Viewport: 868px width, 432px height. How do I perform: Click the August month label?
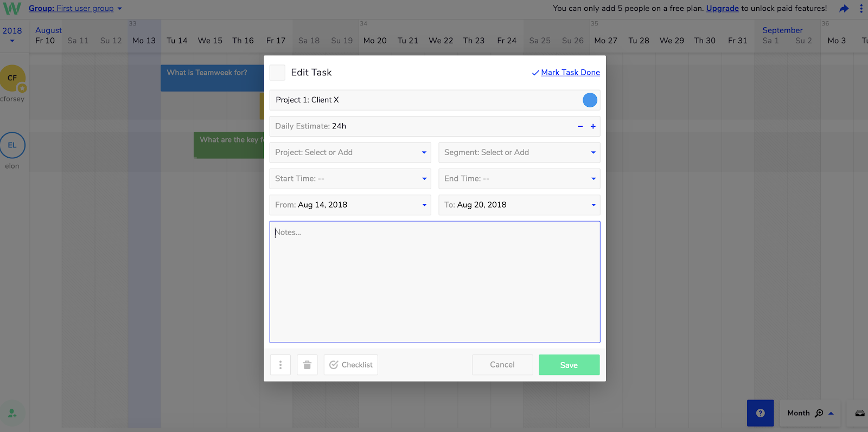click(48, 30)
